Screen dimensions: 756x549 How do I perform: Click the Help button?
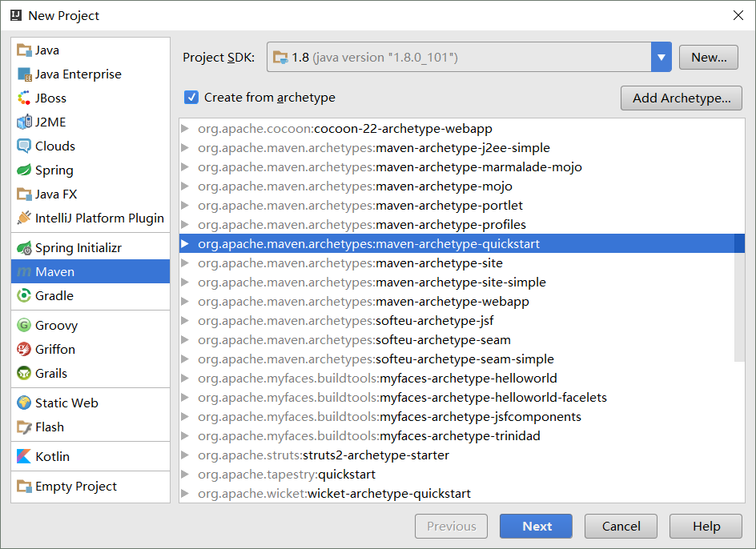click(x=706, y=526)
